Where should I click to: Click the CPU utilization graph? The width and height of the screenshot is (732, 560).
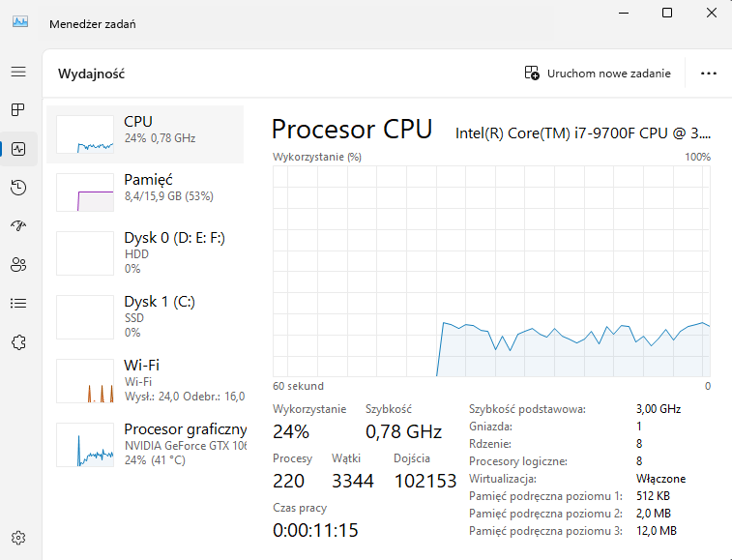click(491, 271)
